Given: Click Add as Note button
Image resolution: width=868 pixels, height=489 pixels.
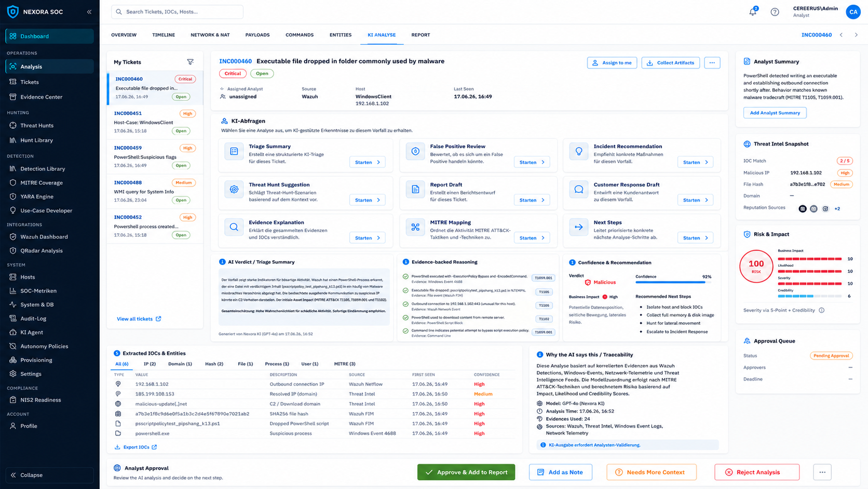Looking at the screenshot, I should [560, 472].
